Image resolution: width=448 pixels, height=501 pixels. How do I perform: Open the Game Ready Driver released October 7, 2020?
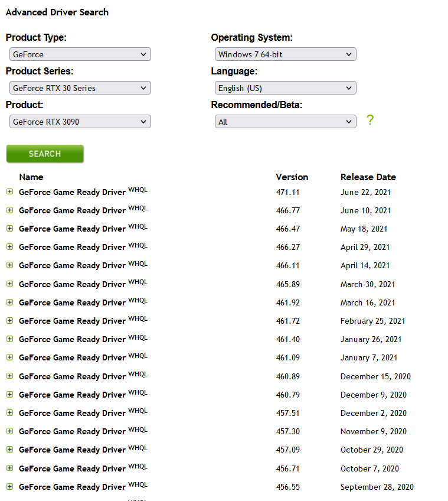72,469
